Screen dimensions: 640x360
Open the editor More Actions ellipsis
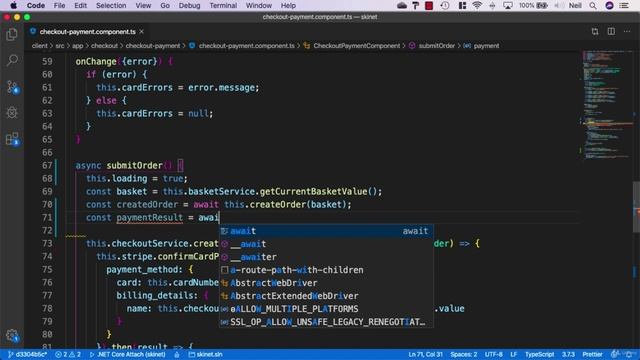627,31
